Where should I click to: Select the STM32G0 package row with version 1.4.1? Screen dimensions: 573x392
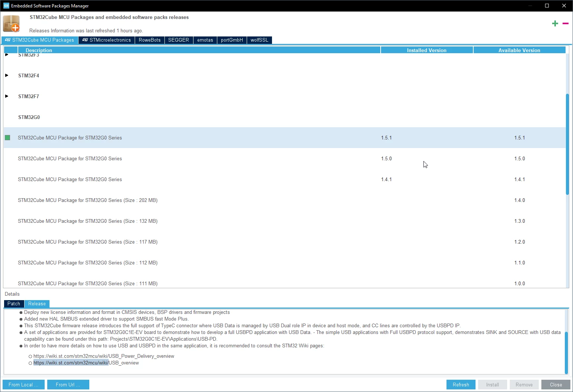(285, 179)
